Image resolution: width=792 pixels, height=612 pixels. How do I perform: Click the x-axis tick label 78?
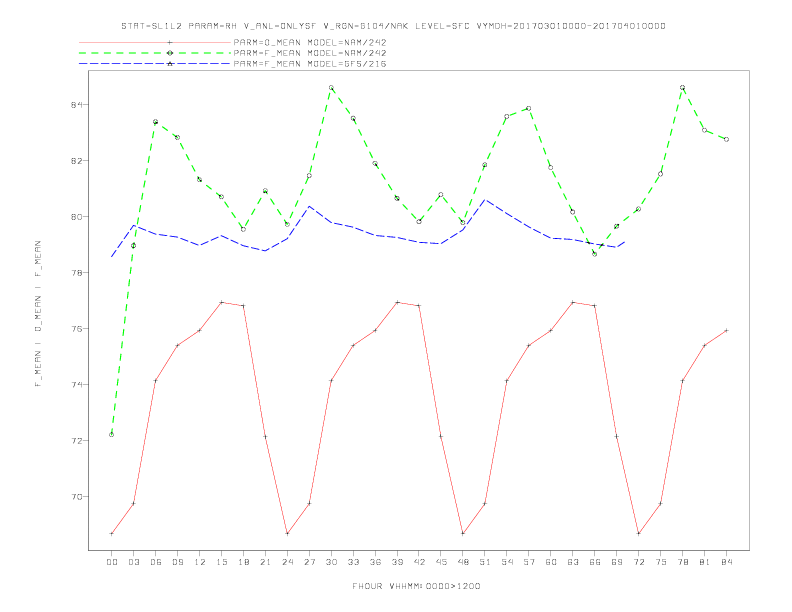[682, 562]
